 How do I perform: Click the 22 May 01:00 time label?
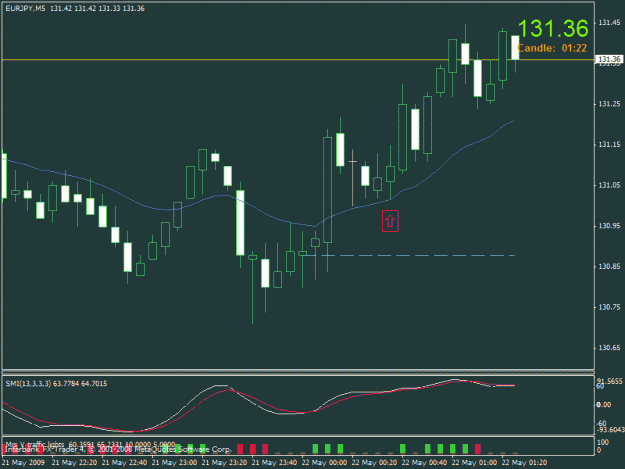[474, 463]
